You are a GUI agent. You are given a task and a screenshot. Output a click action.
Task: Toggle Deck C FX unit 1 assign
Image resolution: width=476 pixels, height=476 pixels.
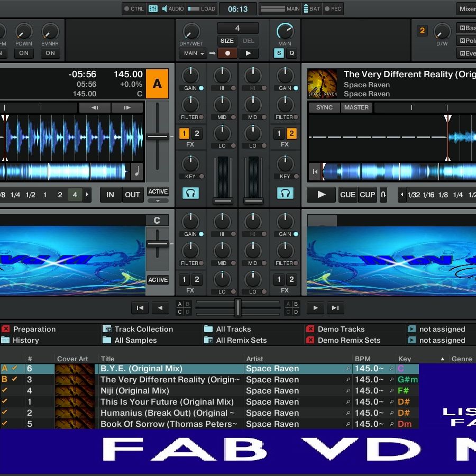point(184,279)
